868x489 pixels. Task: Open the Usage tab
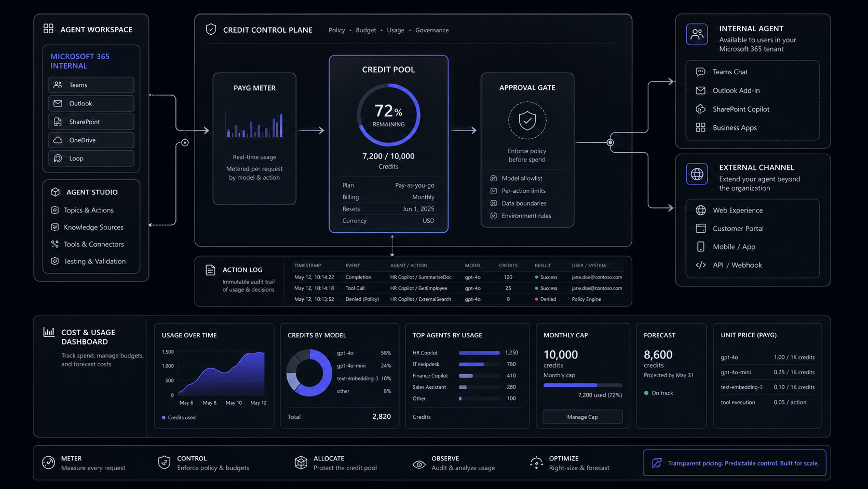coord(396,30)
